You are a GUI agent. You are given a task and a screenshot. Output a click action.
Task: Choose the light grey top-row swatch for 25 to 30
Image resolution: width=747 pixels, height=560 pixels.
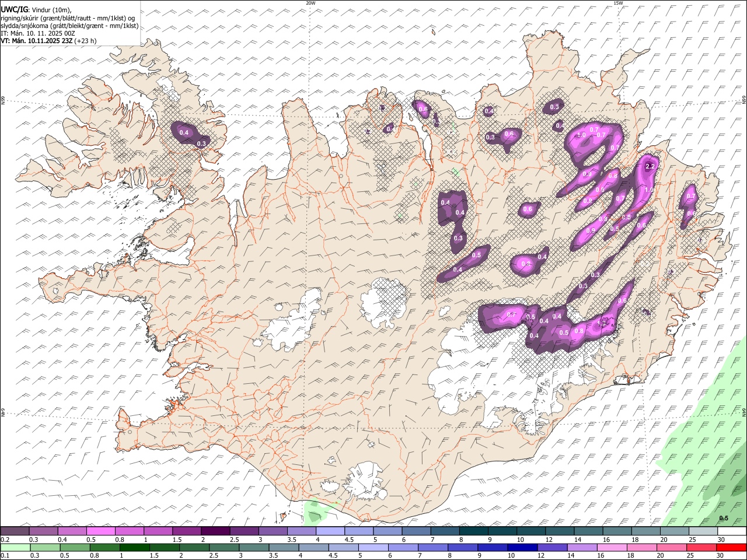tap(703, 531)
